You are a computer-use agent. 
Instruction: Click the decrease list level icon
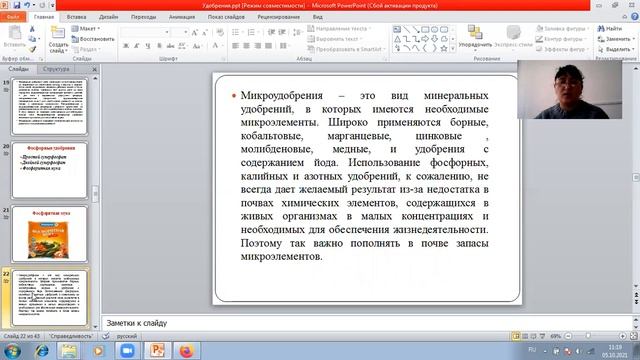coord(271,32)
